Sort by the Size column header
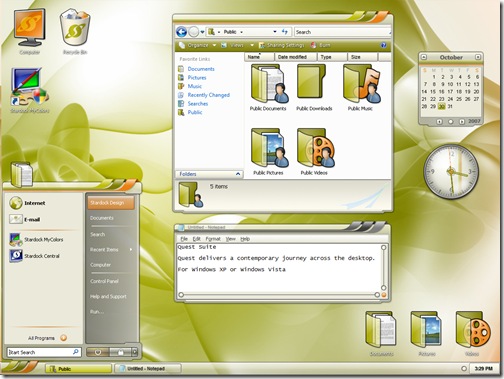The height and width of the screenshot is (379, 504). click(x=362, y=57)
